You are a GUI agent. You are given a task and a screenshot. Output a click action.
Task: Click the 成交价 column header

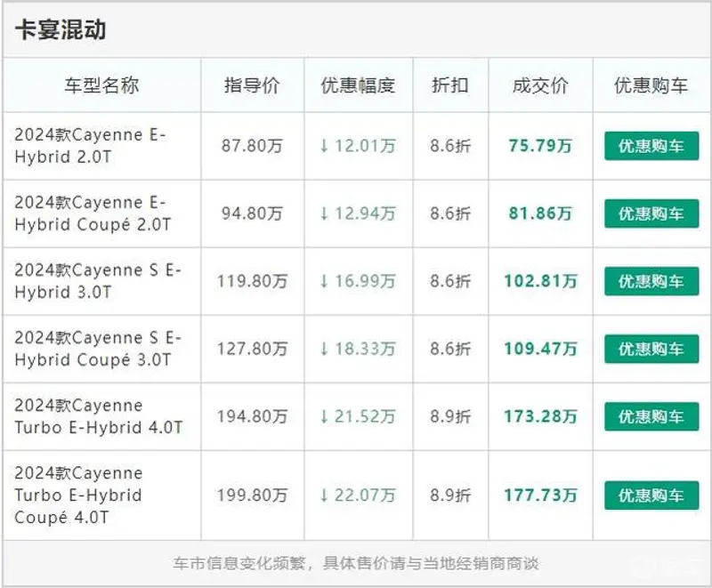[x=540, y=85]
